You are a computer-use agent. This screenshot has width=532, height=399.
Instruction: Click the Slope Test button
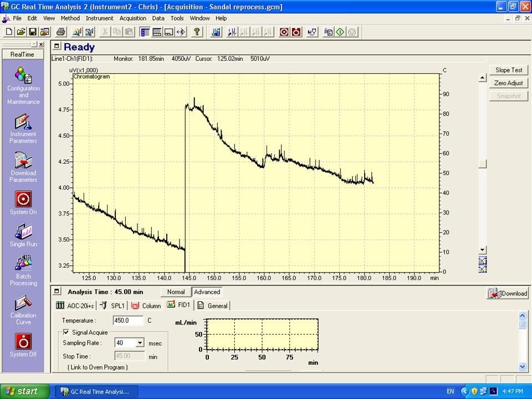point(509,70)
